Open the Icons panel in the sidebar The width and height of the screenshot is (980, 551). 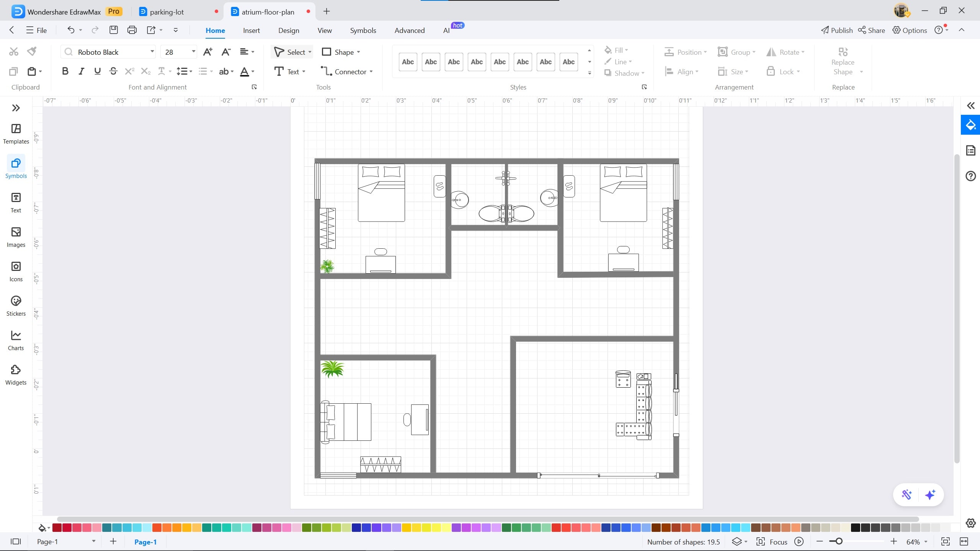point(16,271)
